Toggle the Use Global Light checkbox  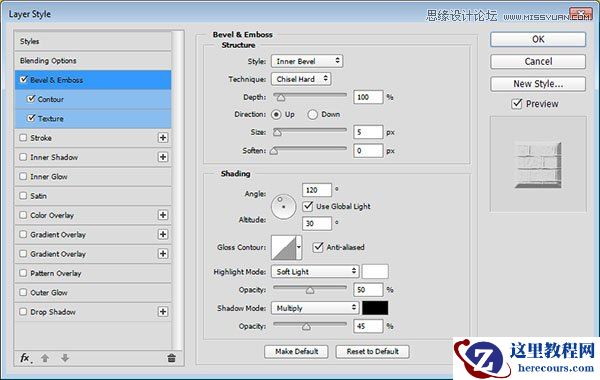point(308,206)
